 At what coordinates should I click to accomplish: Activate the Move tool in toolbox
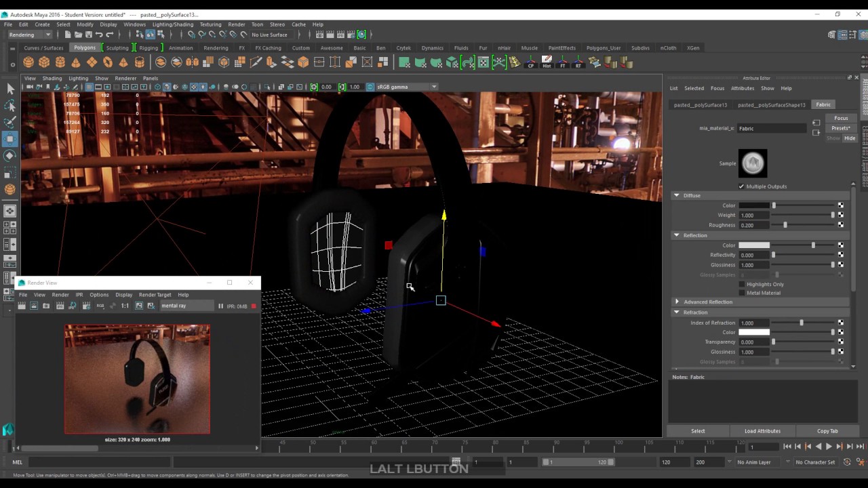(x=10, y=139)
